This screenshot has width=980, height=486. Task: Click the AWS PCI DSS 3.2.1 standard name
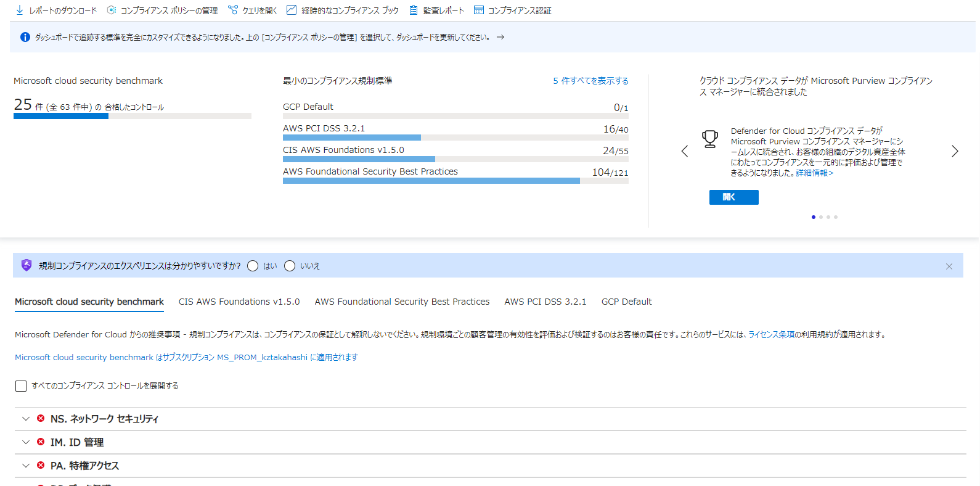point(324,128)
